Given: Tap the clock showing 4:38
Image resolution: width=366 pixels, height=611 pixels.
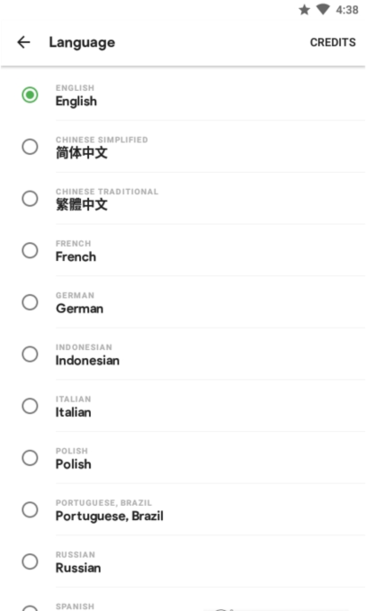Looking at the screenshot, I should tap(347, 10).
